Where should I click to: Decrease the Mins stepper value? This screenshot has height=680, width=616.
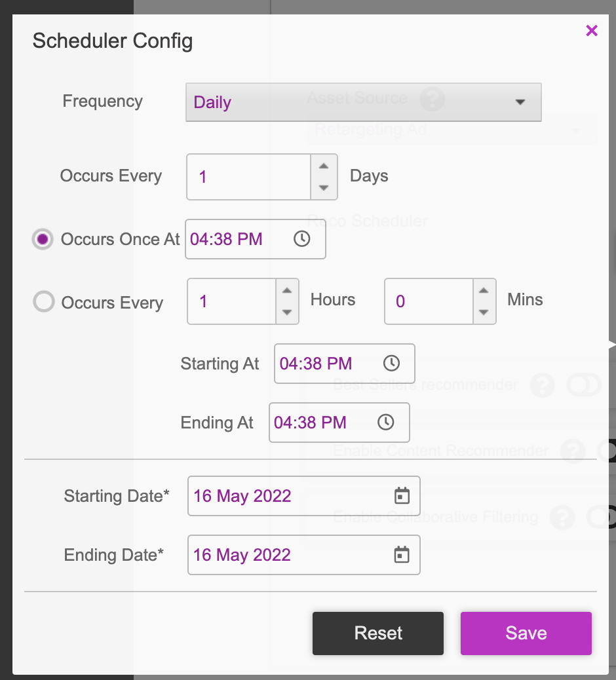pos(484,312)
